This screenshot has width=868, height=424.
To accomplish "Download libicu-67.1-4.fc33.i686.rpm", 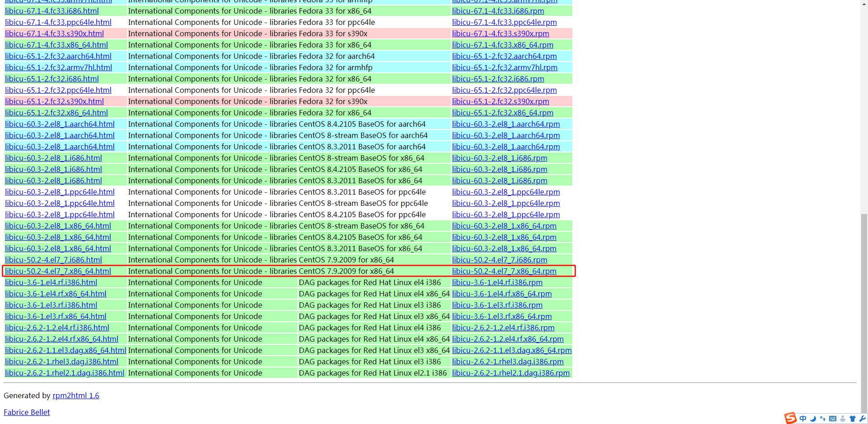I will [498, 11].
